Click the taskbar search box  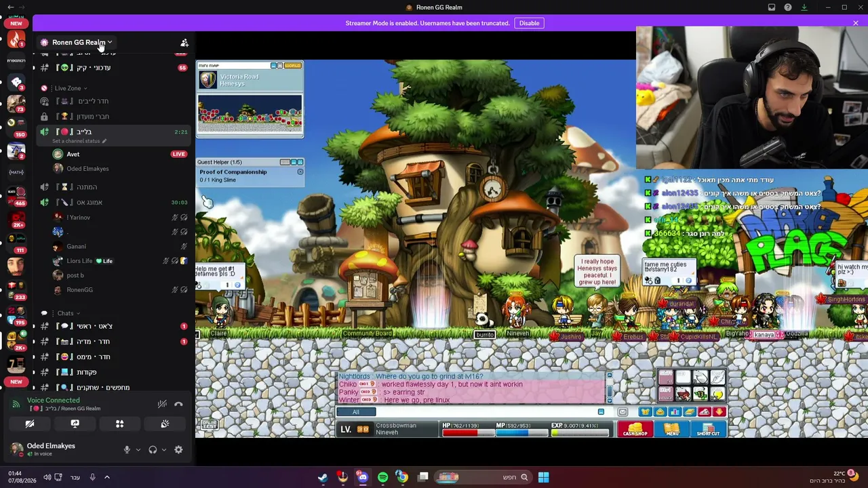[483, 477]
